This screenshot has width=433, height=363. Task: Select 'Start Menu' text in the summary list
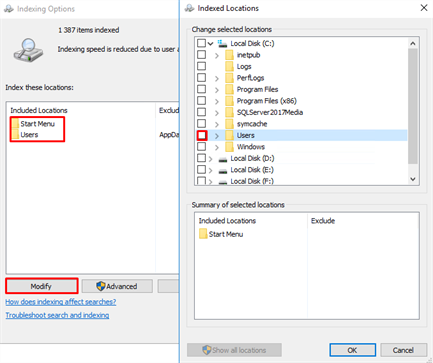(x=226, y=234)
